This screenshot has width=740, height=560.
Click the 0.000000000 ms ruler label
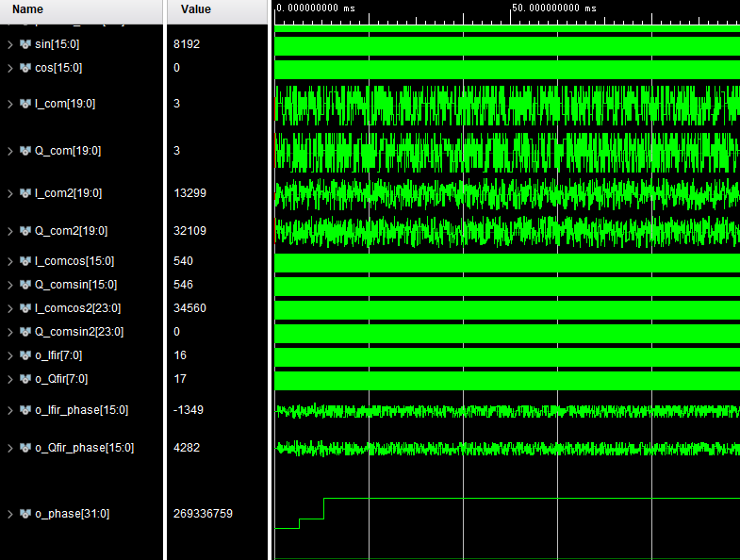(316, 8)
